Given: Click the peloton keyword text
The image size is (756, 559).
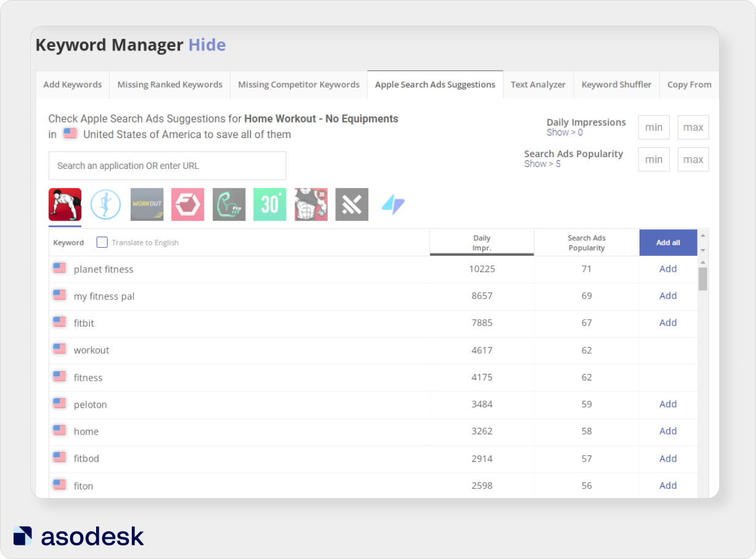Looking at the screenshot, I should click(x=90, y=405).
